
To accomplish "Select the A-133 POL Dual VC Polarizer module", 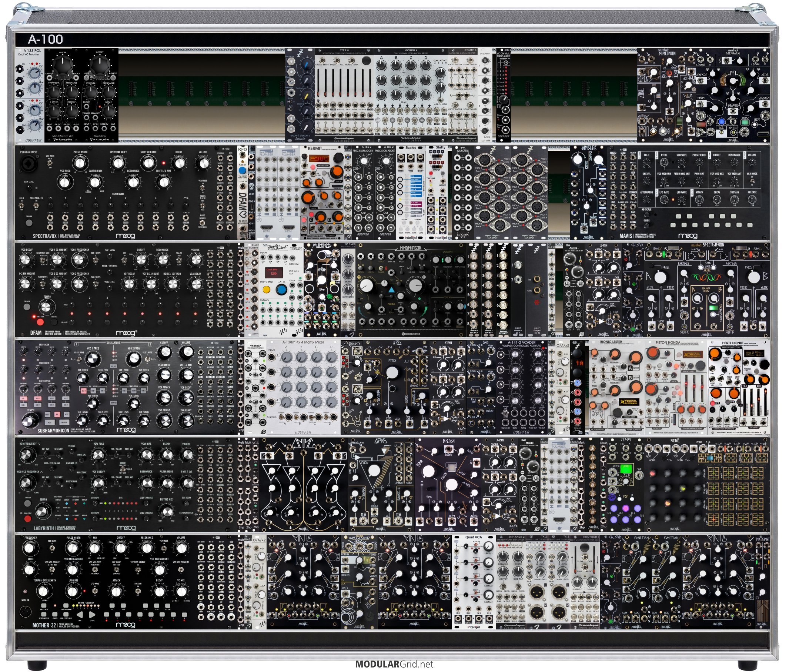I will click(x=30, y=96).
